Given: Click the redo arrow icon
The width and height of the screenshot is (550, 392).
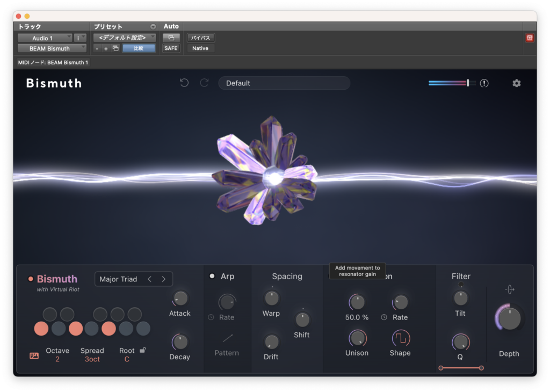Looking at the screenshot, I should pyautogui.click(x=204, y=83).
